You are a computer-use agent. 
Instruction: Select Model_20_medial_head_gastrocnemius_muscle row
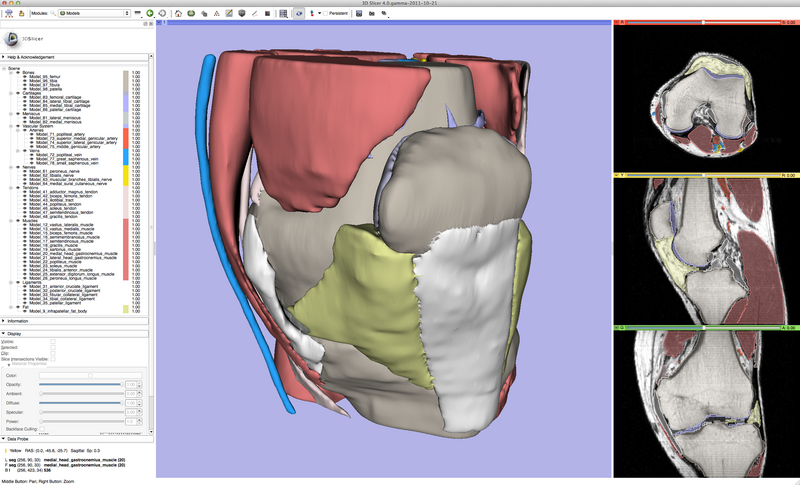[x=73, y=253]
